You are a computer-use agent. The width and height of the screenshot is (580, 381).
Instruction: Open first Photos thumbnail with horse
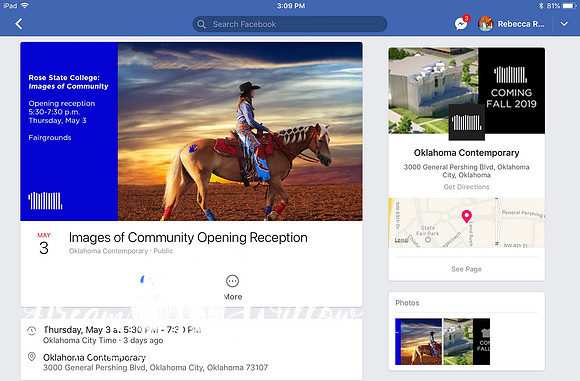point(418,341)
